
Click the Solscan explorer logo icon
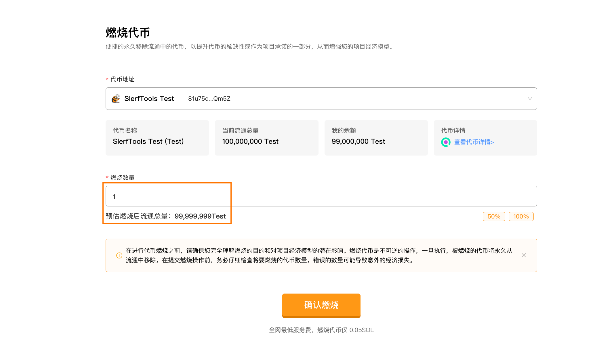pos(446,142)
